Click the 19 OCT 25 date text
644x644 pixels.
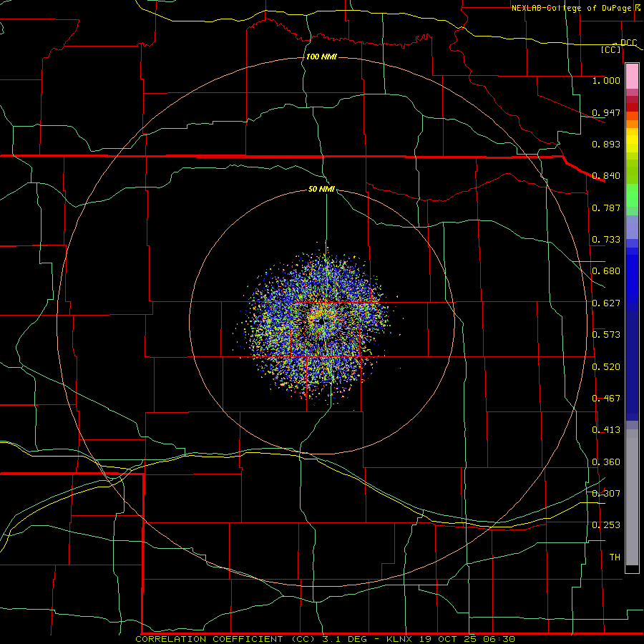(448, 639)
